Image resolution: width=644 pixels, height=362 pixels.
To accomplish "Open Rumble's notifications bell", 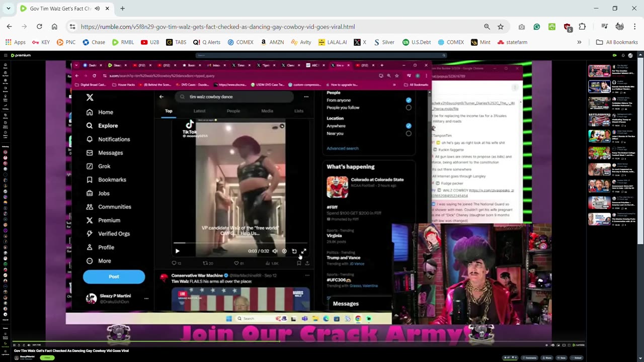I will (623, 55).
